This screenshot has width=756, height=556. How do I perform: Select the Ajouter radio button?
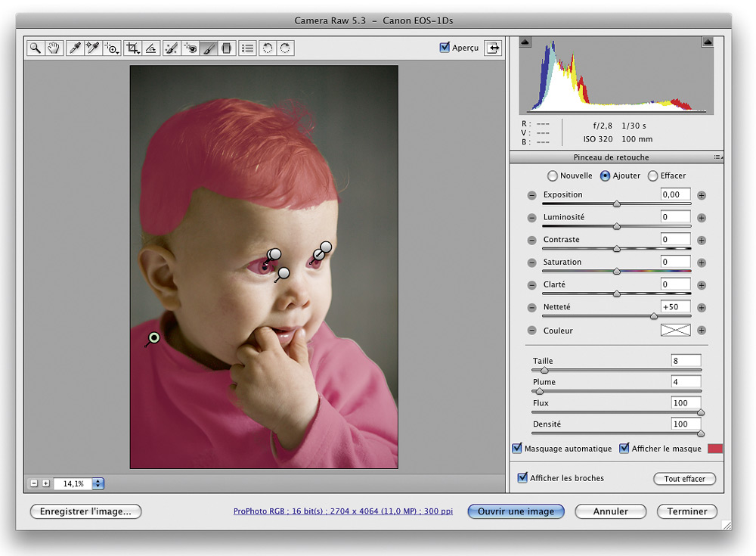(605, 175)
